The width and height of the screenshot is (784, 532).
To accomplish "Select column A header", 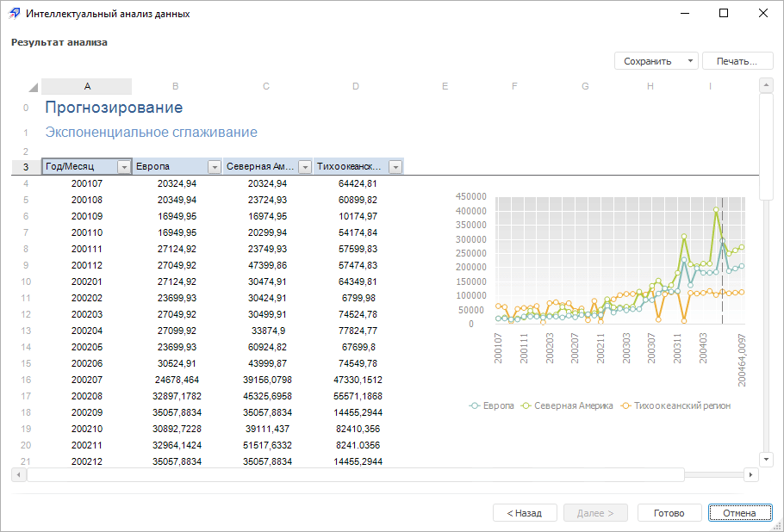I will coord(87,86).
